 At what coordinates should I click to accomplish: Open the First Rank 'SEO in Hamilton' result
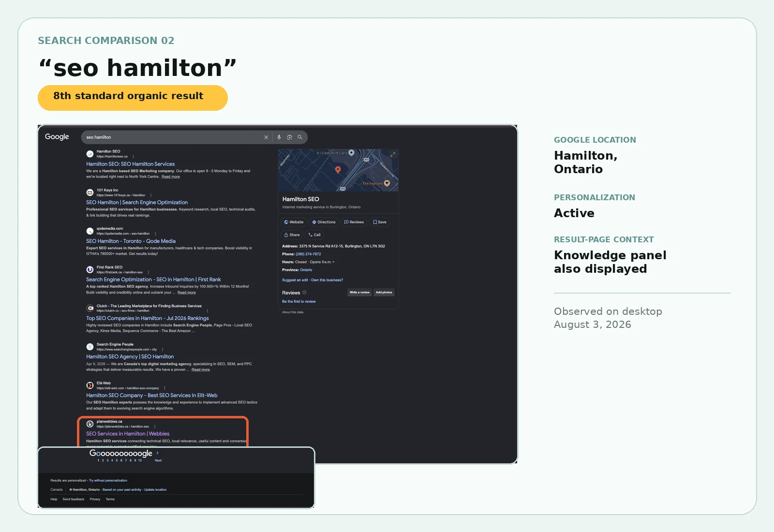tap(153, 280)
